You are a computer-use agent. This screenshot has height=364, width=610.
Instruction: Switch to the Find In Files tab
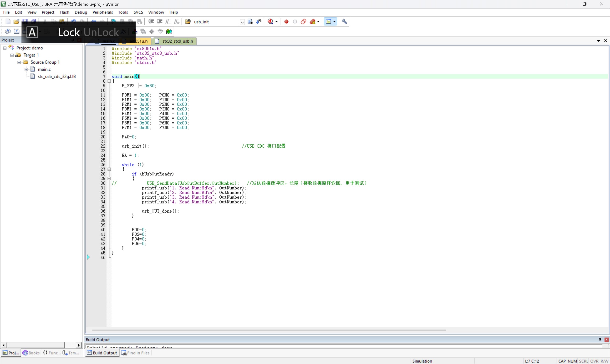[x=136, y=353]
